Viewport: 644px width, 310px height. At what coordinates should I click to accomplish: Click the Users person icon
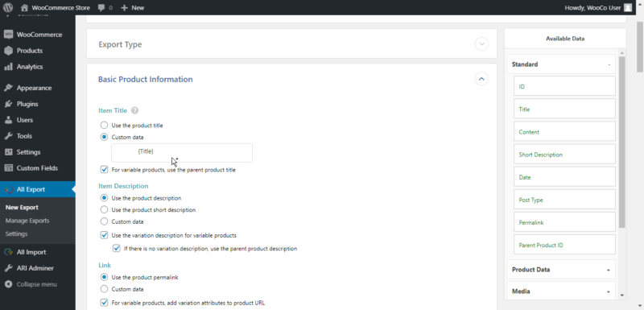click(9, 120)
